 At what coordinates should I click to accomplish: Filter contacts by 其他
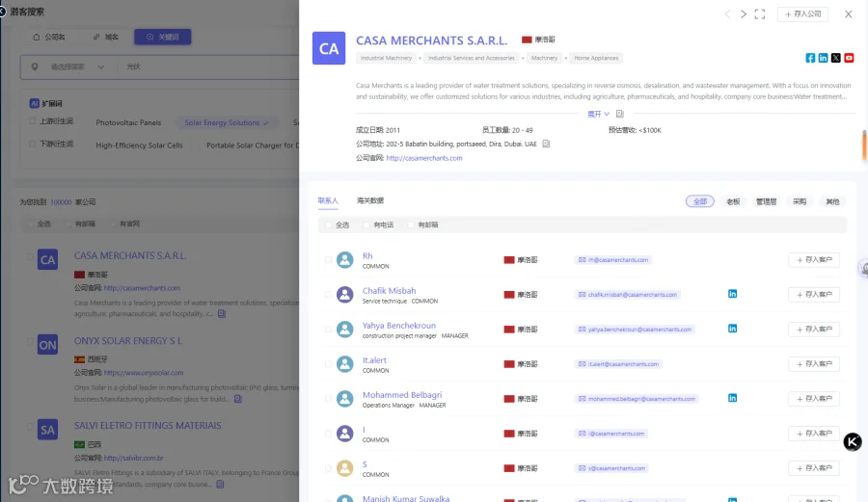pyautogui.click(x=832, y=201)
